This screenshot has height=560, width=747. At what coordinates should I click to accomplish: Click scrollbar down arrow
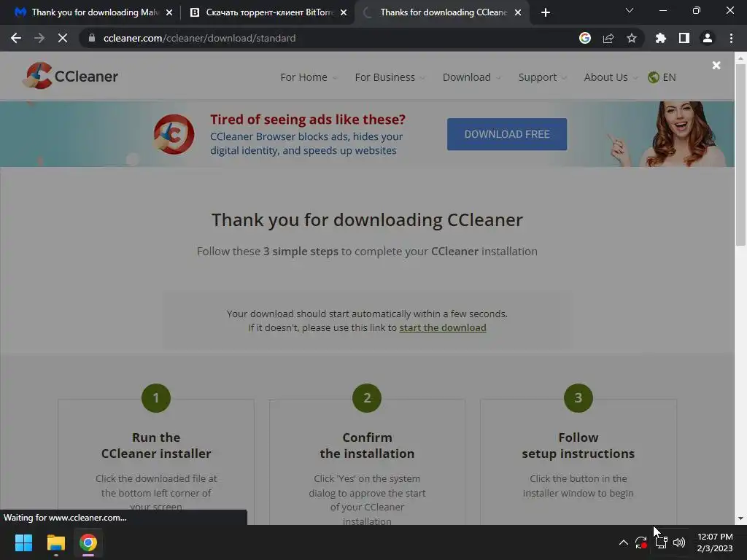pyautogui.click(x=740, y=518)
